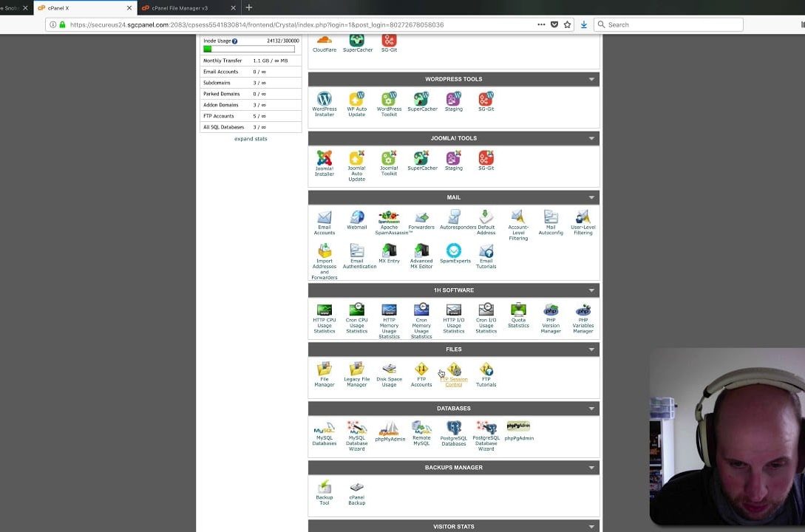Open Email Authentication
This screenshot has height=532, width=805.
pos(359,256)
